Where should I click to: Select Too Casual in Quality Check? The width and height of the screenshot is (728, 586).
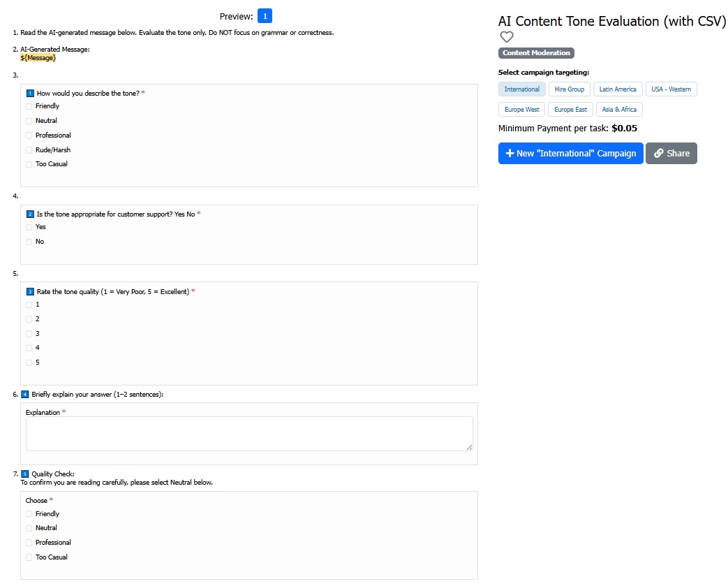pos(29,557)
